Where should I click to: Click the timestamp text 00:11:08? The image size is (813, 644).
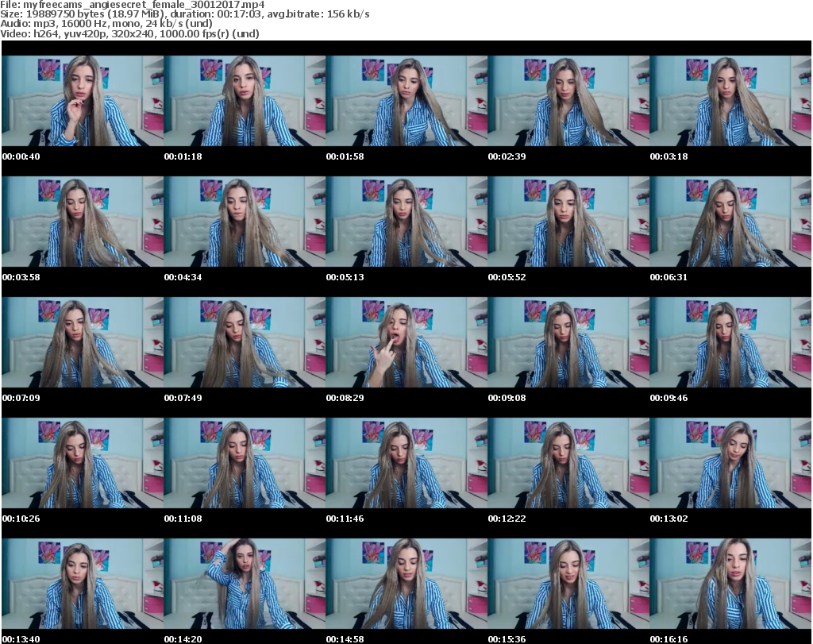tap(183, 519)
